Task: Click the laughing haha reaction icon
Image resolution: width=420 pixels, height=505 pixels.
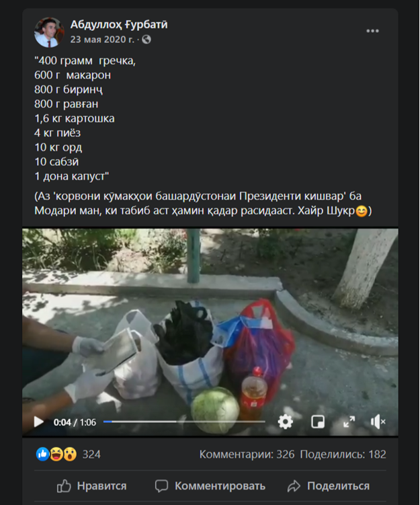Action: pyautogui.click(x=56, y=454)
